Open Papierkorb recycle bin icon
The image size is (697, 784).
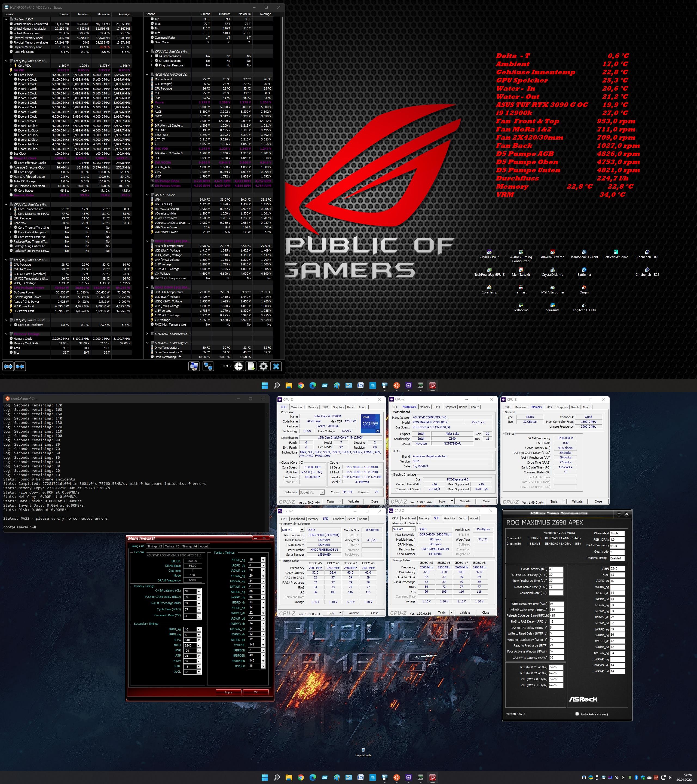pyautogui.click(x=363, y=752)
